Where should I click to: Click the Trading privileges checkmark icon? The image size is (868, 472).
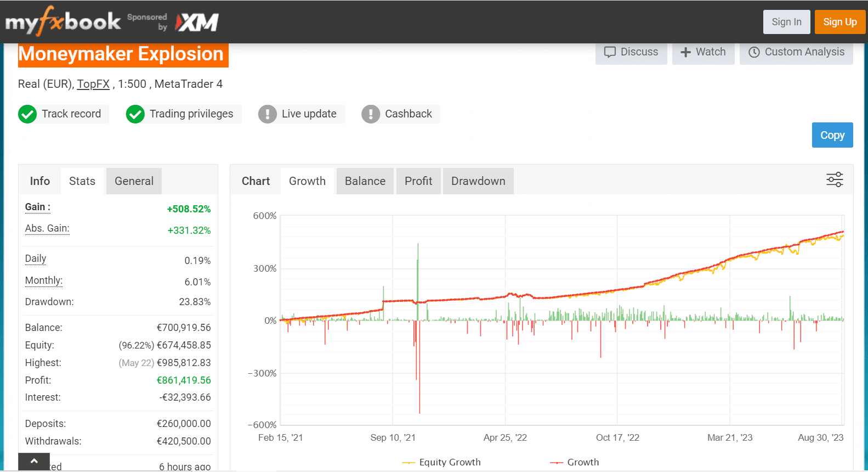(x=135, y=114)
